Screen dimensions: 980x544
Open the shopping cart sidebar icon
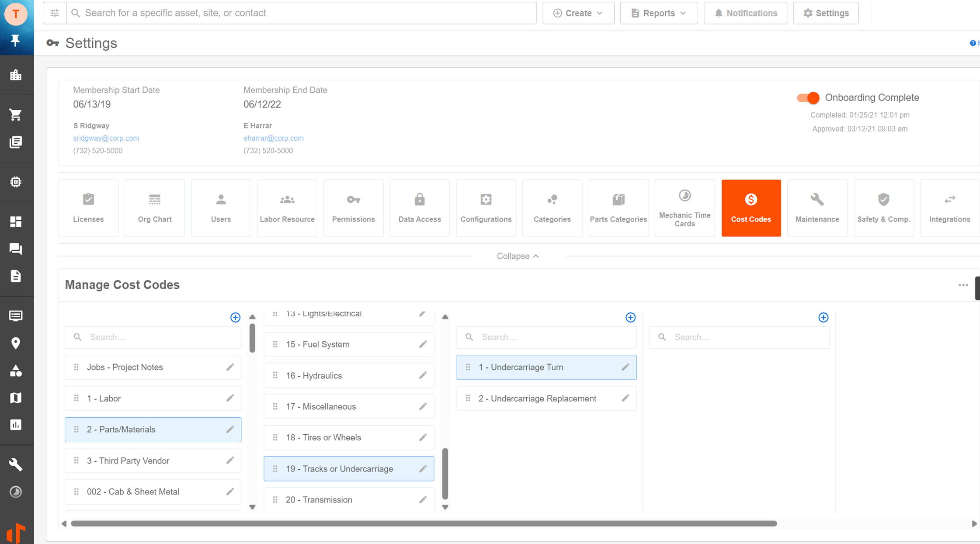click(16, 115)
